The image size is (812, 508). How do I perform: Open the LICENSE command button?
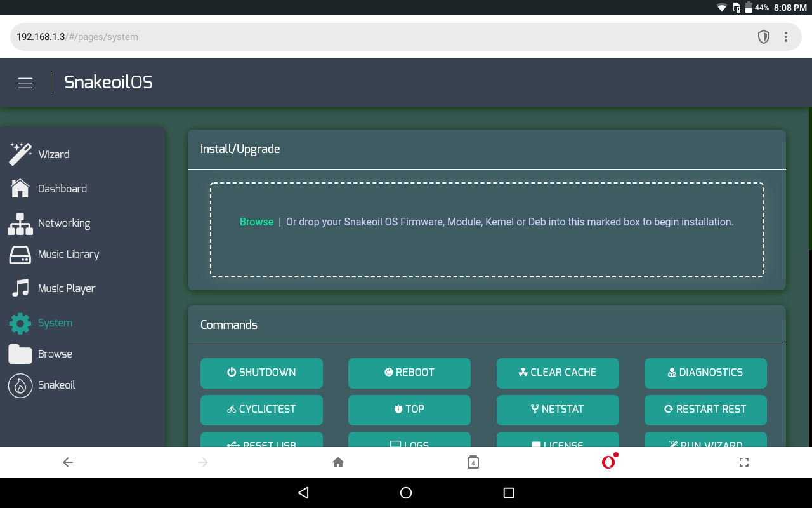[558, 440]
